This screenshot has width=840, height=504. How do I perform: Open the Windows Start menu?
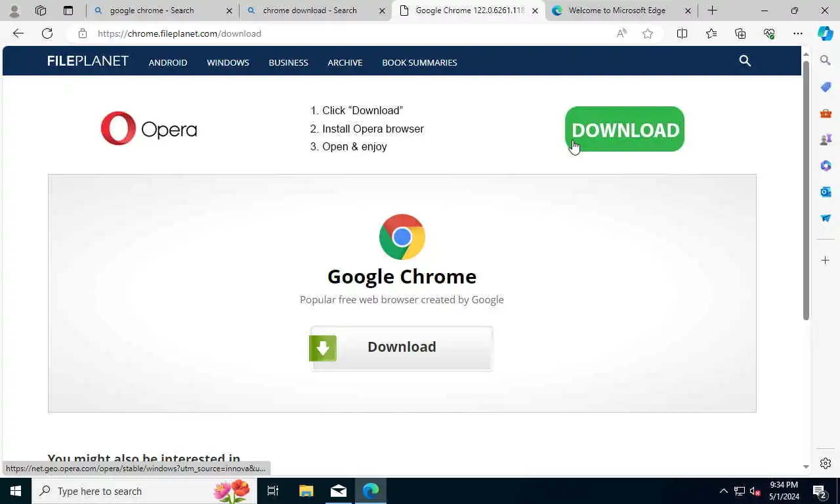[16, 491]
